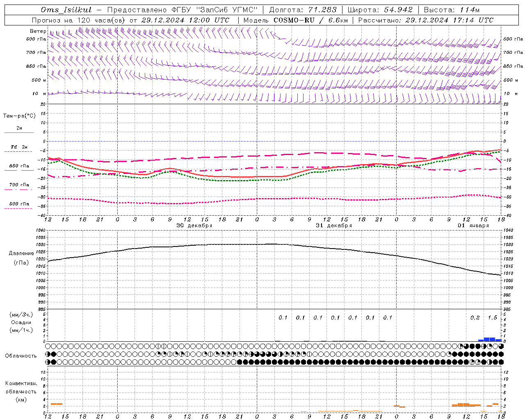Click the 'Модель COSMO-RU / 6.6км' label

pyautogui.click(x=295, y=20)
